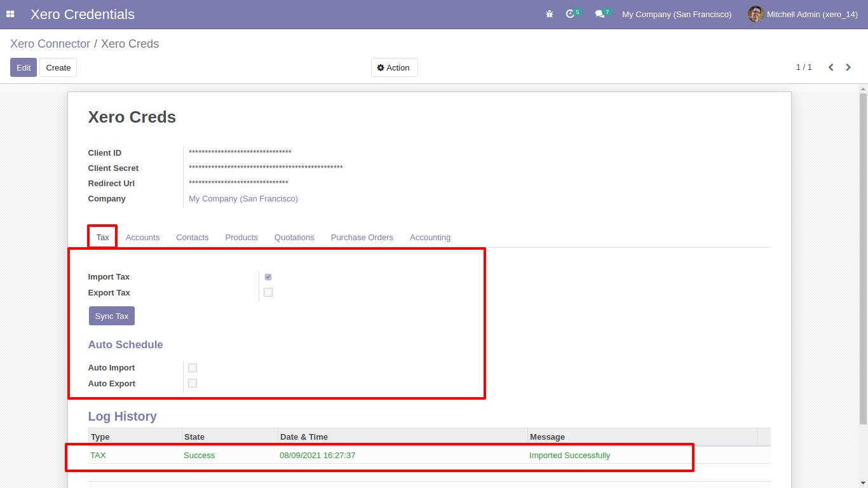The width and height of the screenshot is (868, 488).
Task: Click the Create button
Action: pos(58,67)
